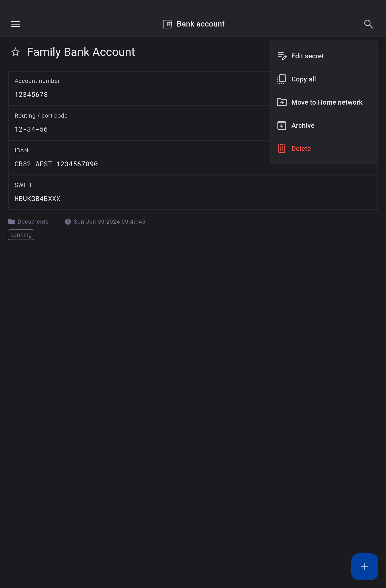
Task: Click the wallet icon beside Bank account
Action: 167,24
